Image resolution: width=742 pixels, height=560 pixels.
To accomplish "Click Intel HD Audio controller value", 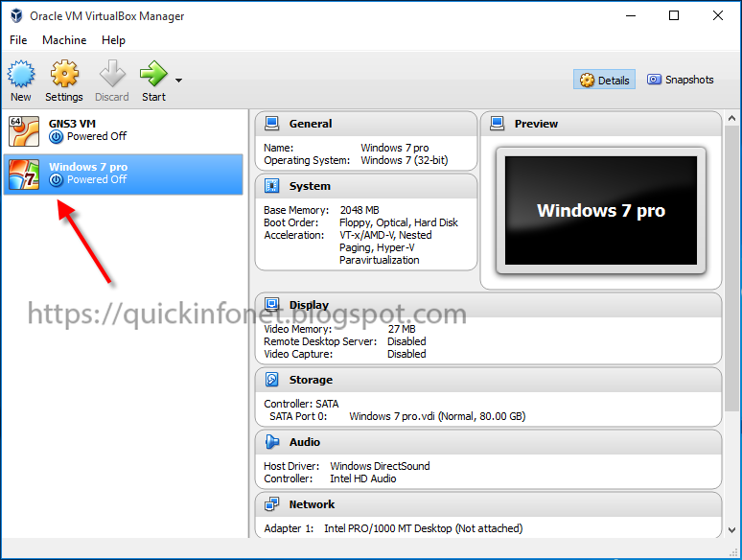I will pos(363,478).
